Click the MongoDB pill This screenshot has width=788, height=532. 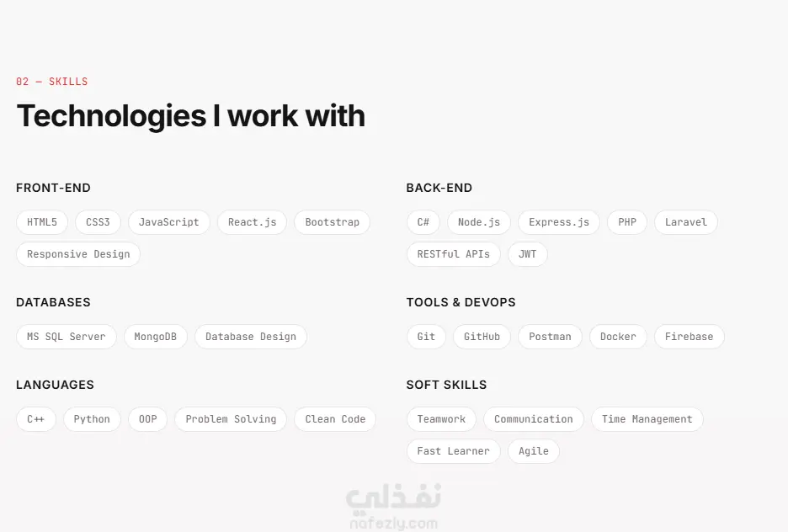[x=155, y=337]
